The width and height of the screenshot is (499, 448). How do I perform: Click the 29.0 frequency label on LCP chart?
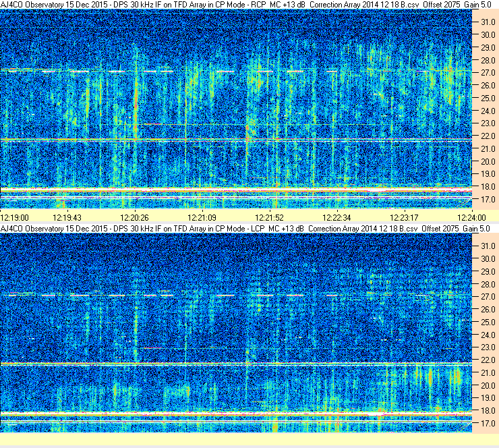click(488, 271)
